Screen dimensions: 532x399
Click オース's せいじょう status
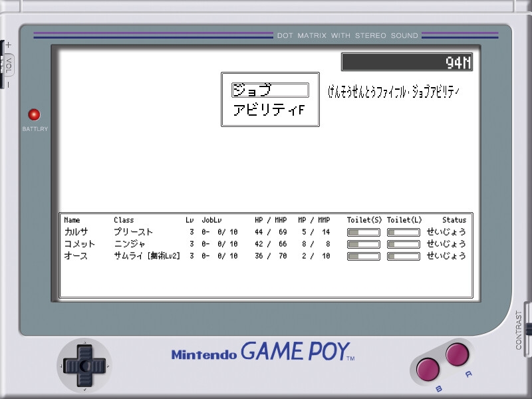point(446,255)
